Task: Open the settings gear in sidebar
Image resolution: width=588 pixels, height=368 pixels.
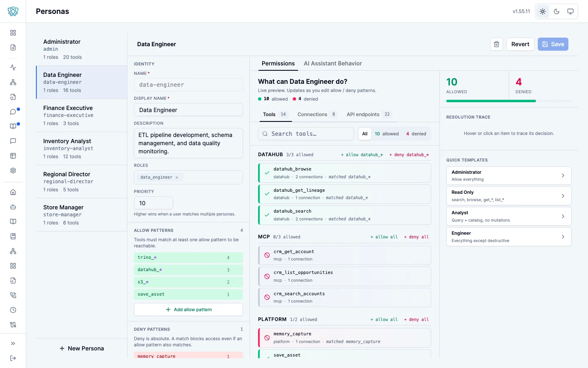Action: [x=13, y=171]
